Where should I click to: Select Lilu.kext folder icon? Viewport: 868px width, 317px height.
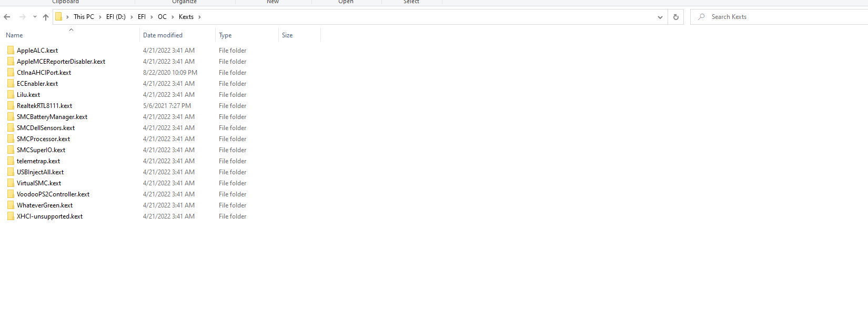11,95
